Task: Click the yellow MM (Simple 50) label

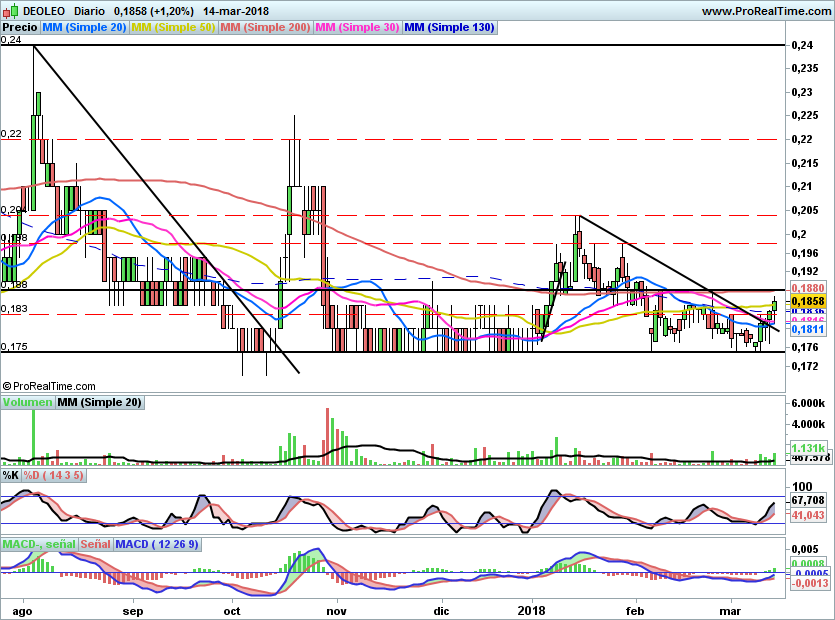Action: pyautogui.click(x=173, y=27)
